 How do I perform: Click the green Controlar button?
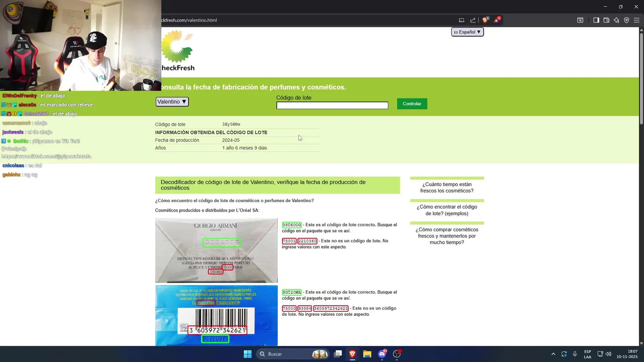point(412,104)
